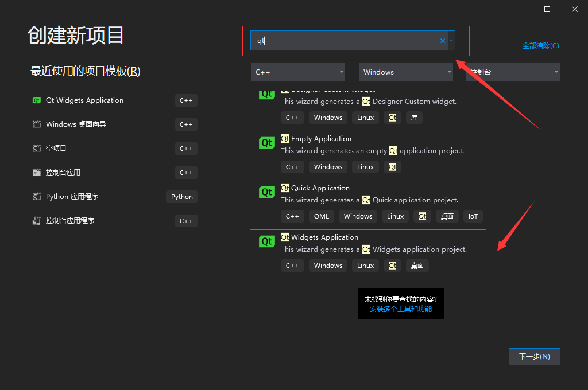Click 桌面 tag under Qt Quick Application
This screenshot has height=390, width=588.
[447, 216]
